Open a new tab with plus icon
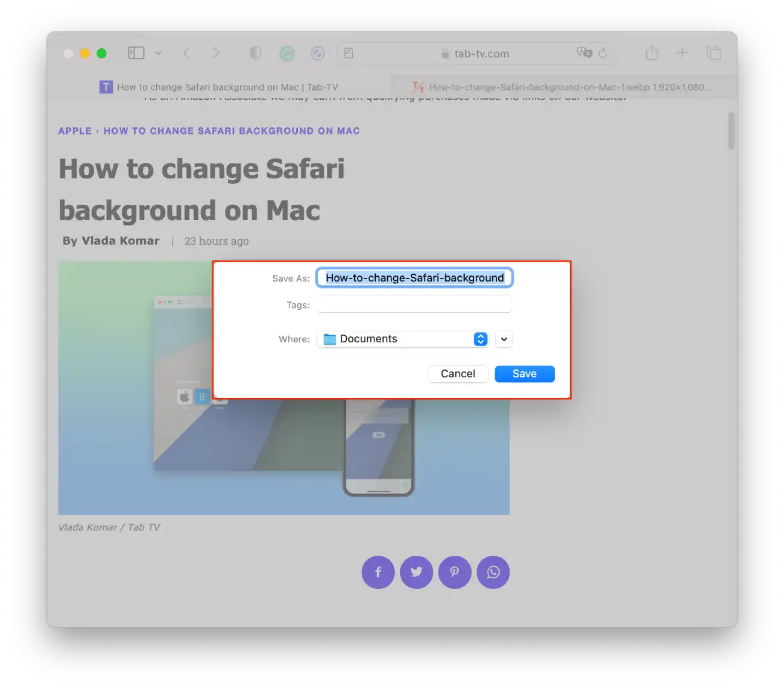Image resolution: width=784 pixels, height=689 pixels. tap(682, 53)
